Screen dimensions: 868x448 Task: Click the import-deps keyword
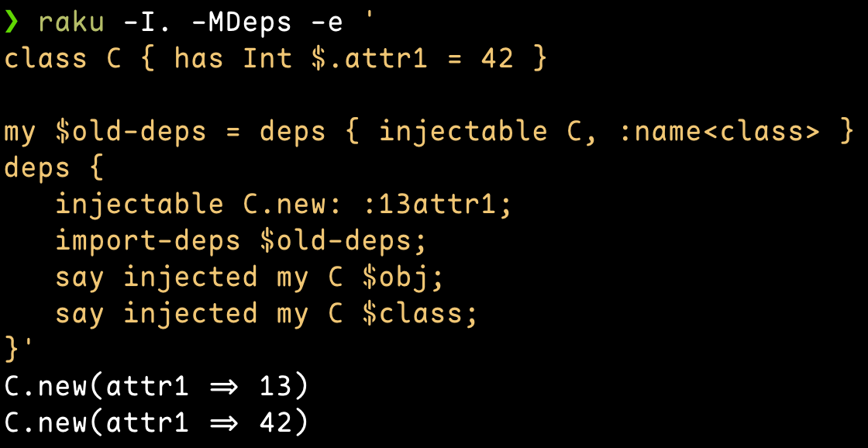click(148, 242)
